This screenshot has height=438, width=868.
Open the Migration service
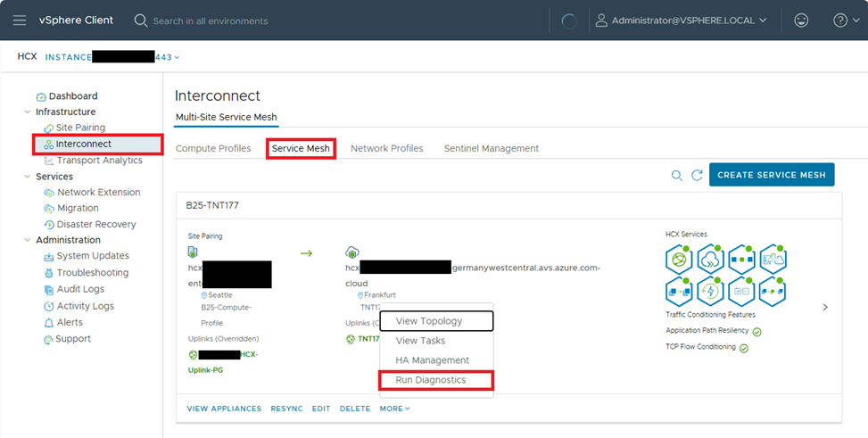[78, 208]
